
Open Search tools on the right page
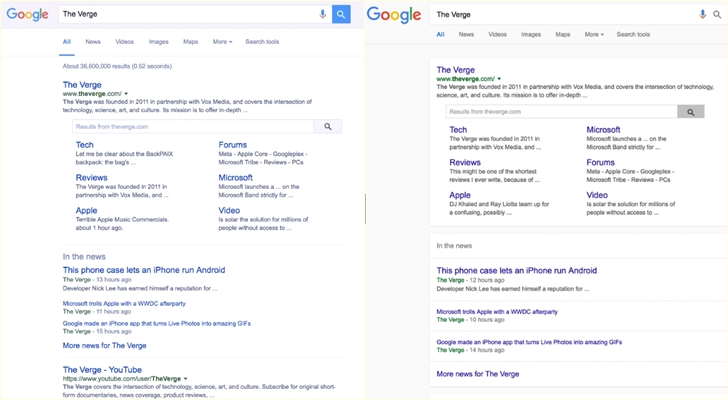tap(633, 34)
